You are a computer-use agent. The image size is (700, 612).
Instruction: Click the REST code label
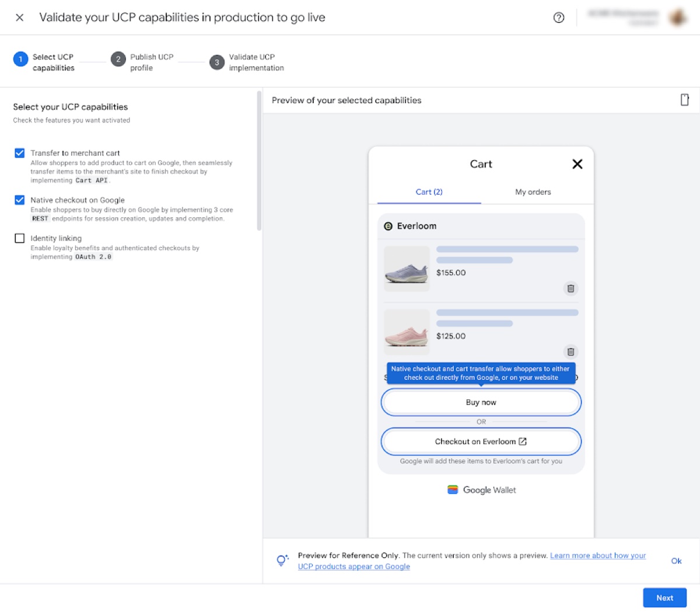(x=40, y=219)
